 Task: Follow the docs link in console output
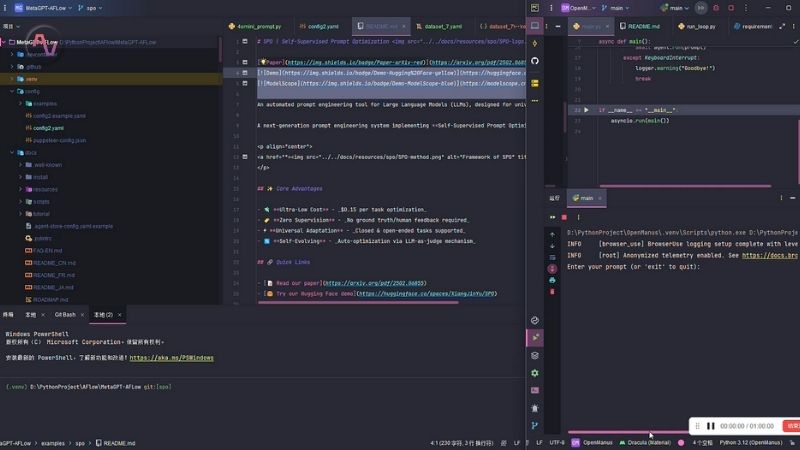point(770,256)
